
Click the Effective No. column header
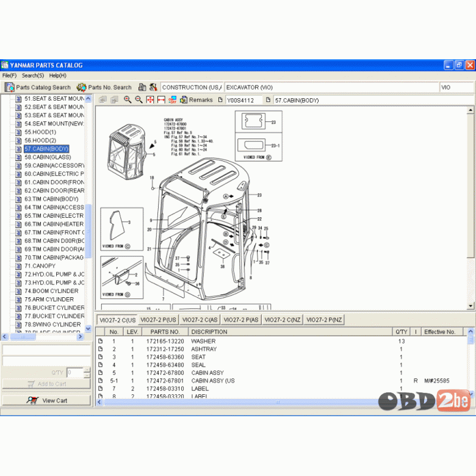(x=442, y=332)
